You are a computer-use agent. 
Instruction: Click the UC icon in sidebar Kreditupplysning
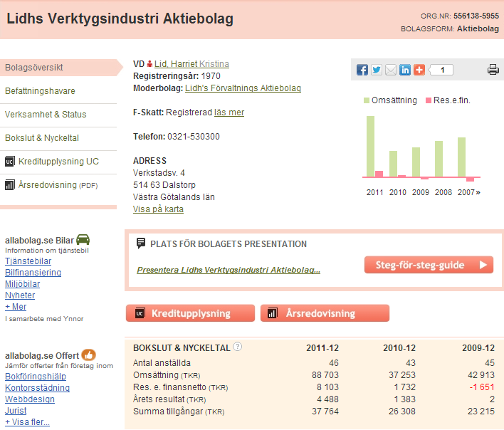[10, 162]
